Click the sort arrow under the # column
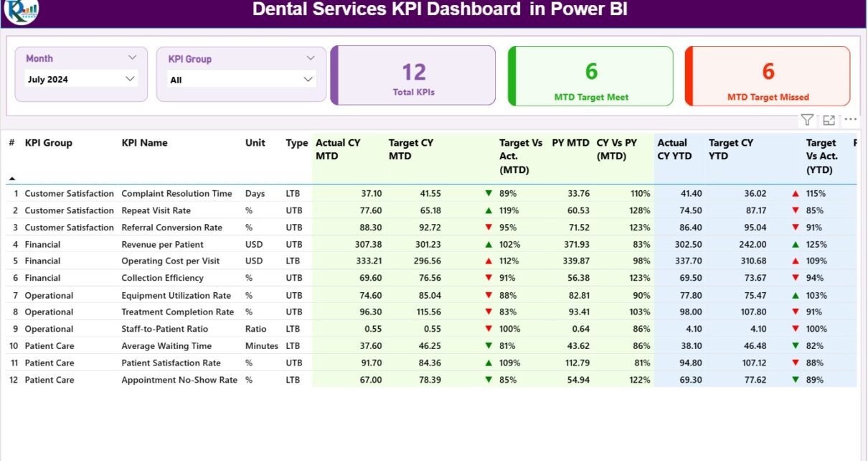The width and height of the screenshot is (868, 461). [x=12, y=178]
